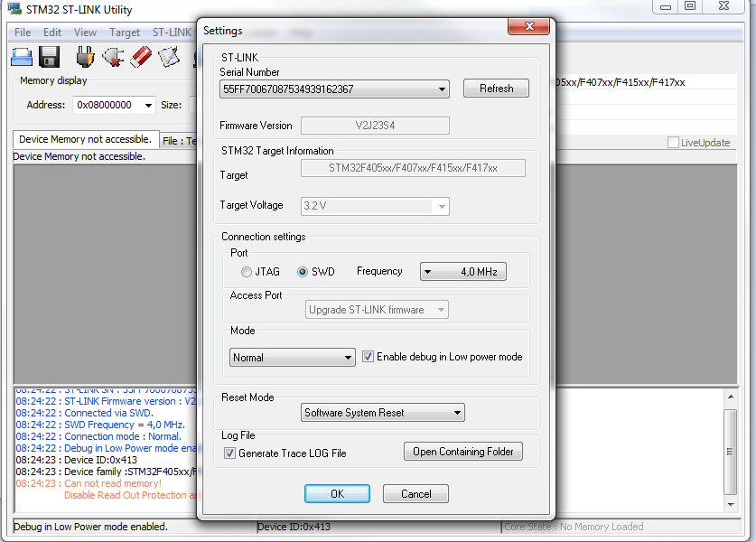Close the Settings dialog
This screenshot has height=542, width=756.
tap(529, 26)
